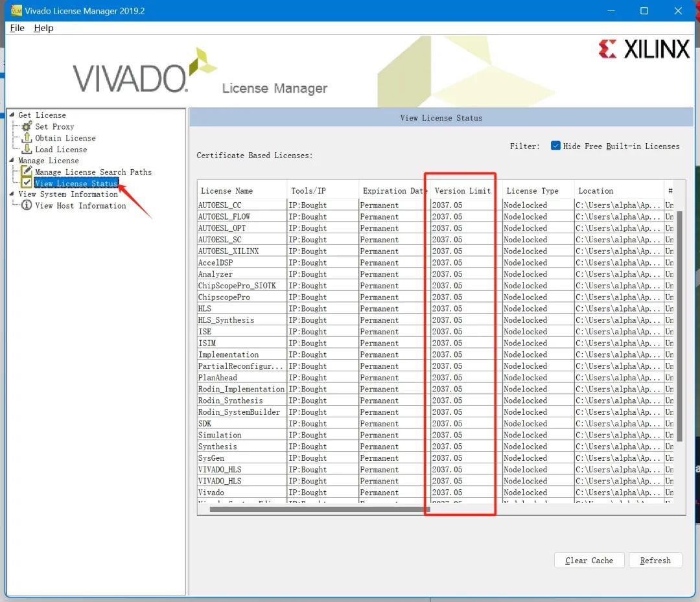Collapse the Get License tree node
The height and width of the screenshot is (602, 700).
click(12, 115)
